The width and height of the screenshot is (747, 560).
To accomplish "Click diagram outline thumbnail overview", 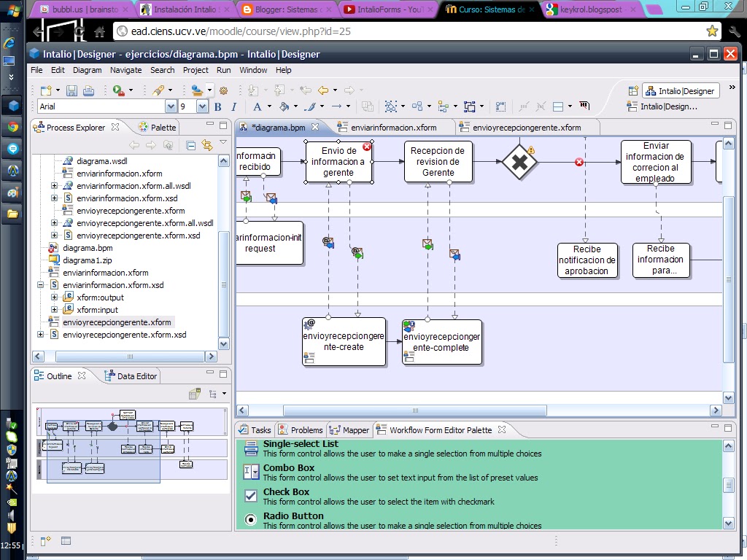I will click(131, 445).
